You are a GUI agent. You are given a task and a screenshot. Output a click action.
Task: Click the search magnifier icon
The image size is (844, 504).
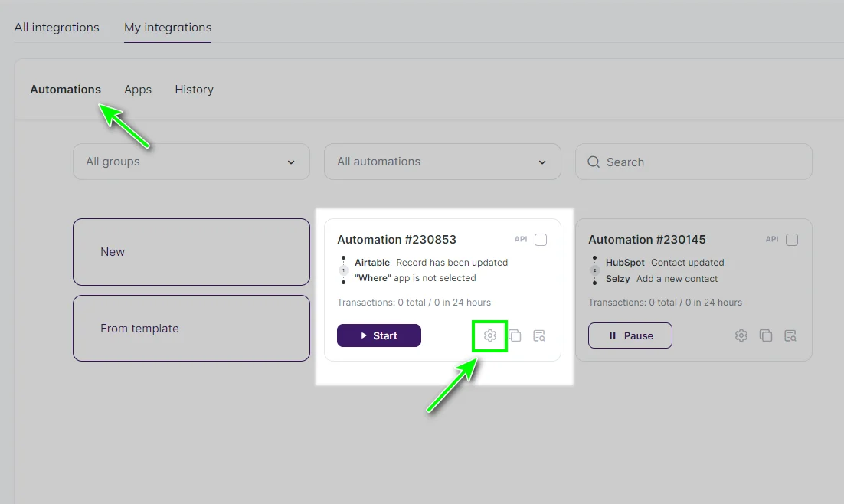click(x=594, y=162)
